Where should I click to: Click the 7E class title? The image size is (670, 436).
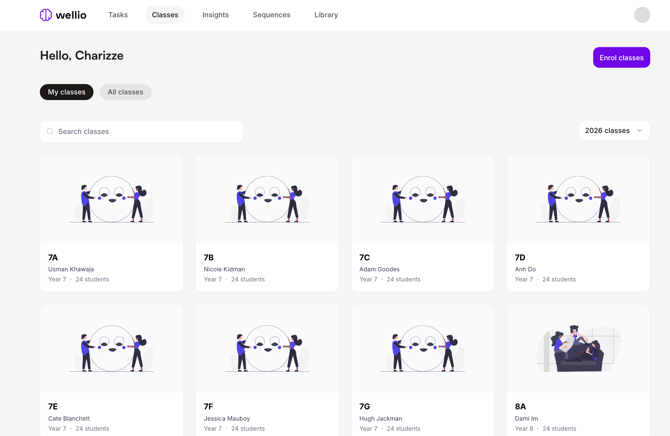(53, 407)
